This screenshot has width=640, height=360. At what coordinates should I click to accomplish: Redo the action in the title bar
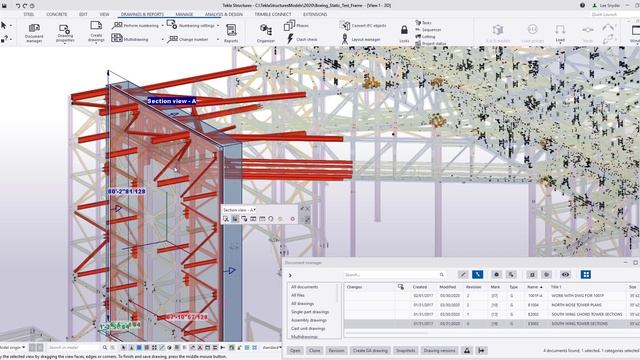tap(25, 6)
